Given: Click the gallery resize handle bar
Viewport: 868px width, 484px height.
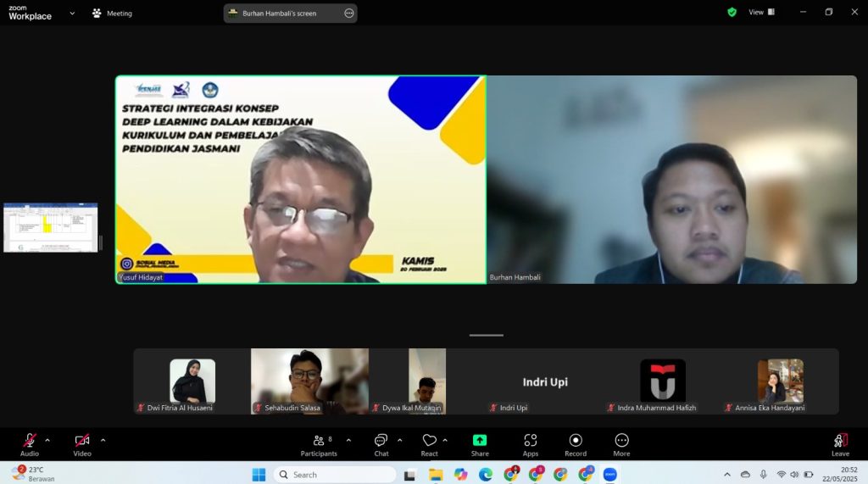Looking at the screenshot, I should (x=486, y=335).
